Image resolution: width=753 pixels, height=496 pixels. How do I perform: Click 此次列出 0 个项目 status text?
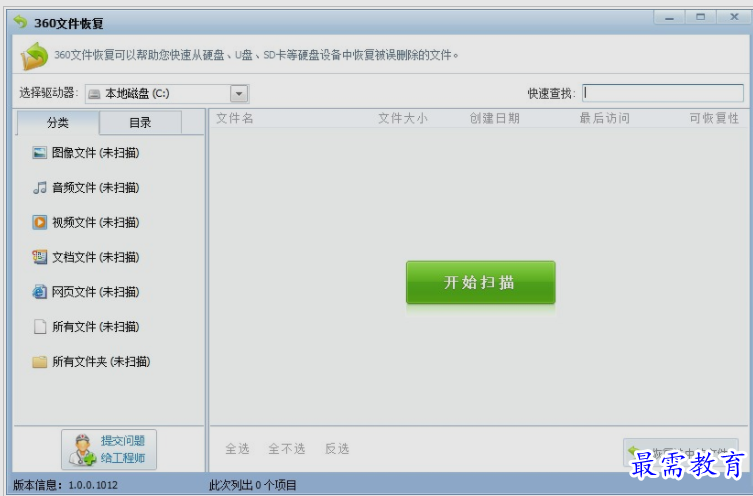[x=253, y=485]
